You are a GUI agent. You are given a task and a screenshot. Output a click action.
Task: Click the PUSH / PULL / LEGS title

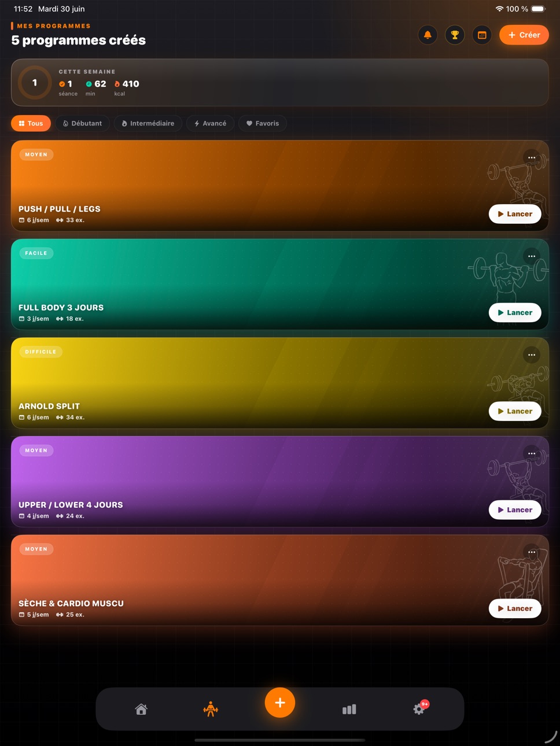tap(60, 209)
